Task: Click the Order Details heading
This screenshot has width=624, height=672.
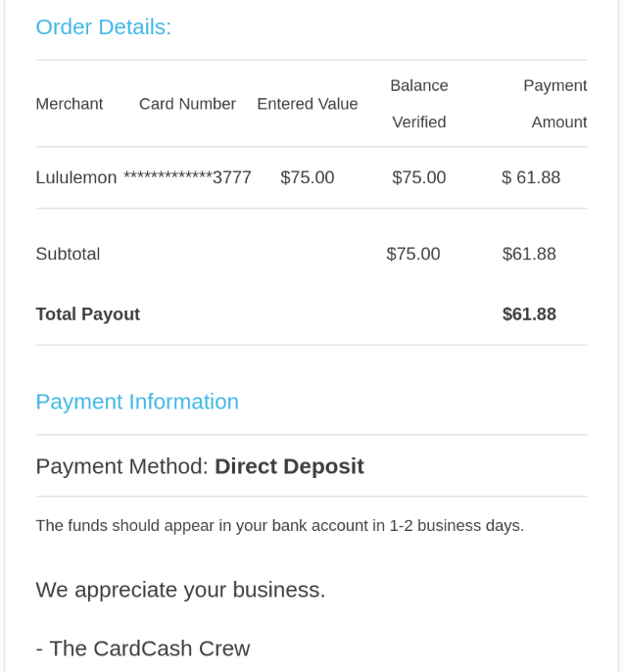Action: coord(103,27)
